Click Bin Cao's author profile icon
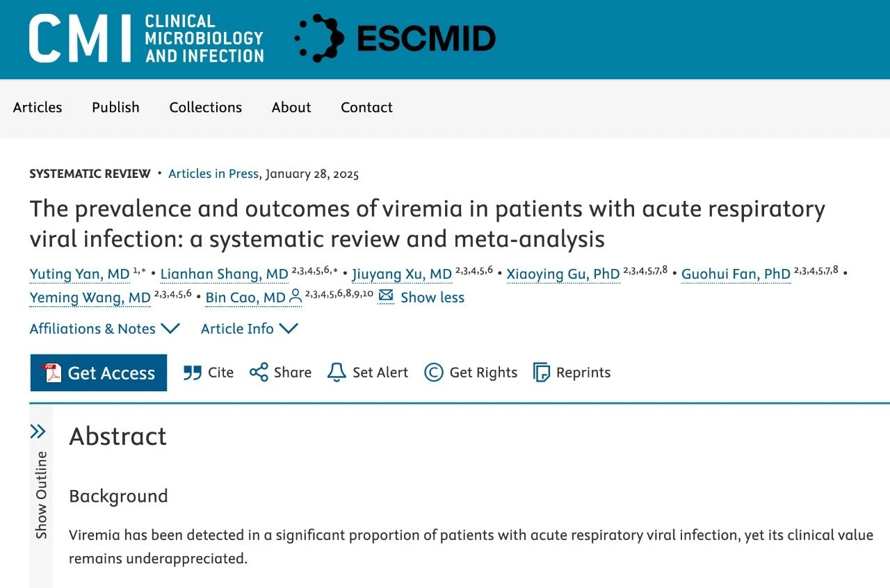Screen dimensions: 890x588 click(296, 297)
